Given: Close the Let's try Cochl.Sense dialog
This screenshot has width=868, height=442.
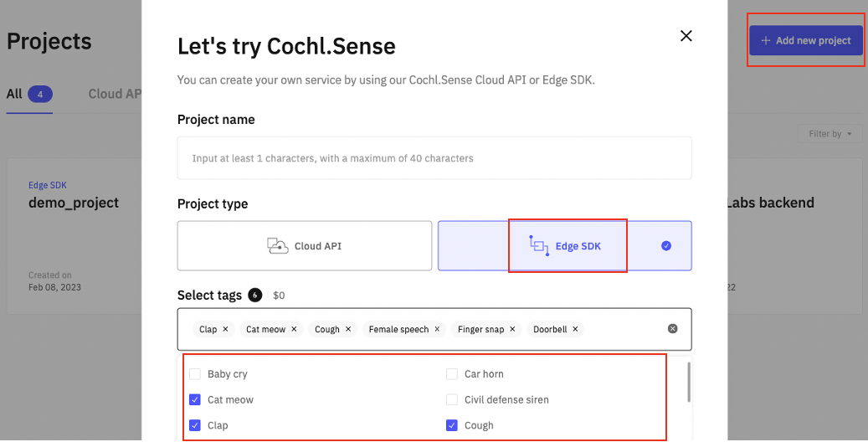Looking at the screenshot, I should point(686,36).
